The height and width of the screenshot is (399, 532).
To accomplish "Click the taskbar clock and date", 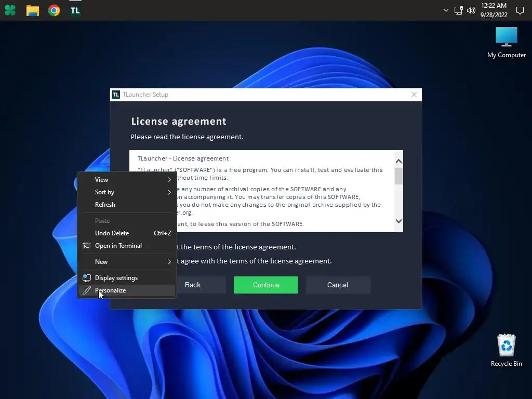I will (x=494, y=10).
